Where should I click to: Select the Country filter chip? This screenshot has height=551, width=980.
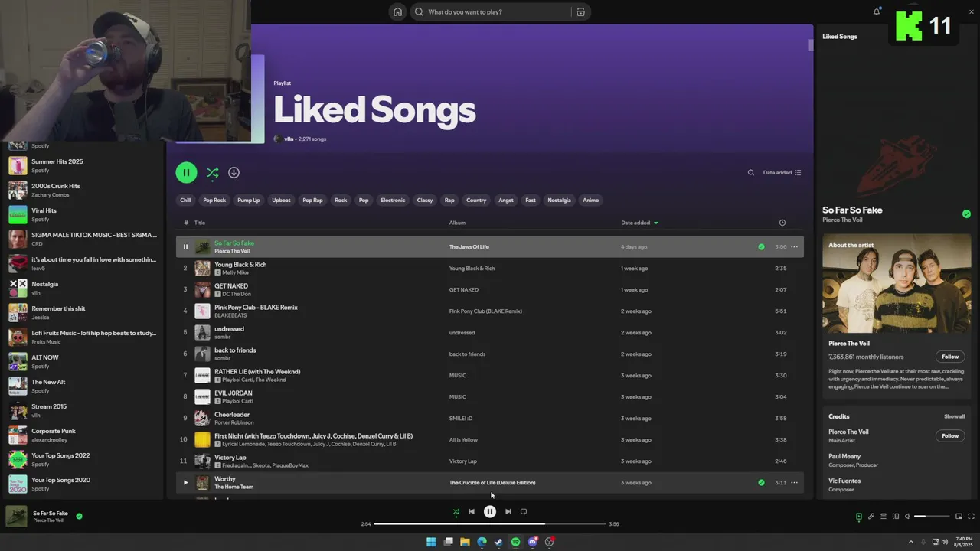476,200
